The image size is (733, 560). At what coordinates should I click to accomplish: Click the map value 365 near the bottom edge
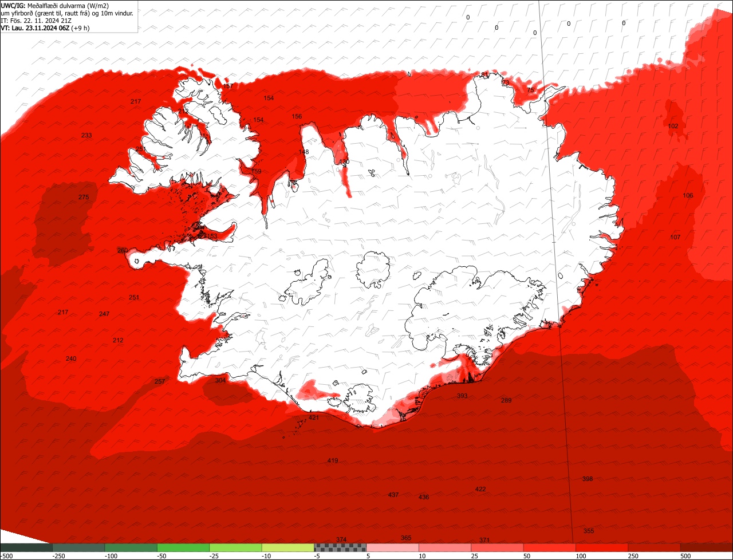click(406, 538)
